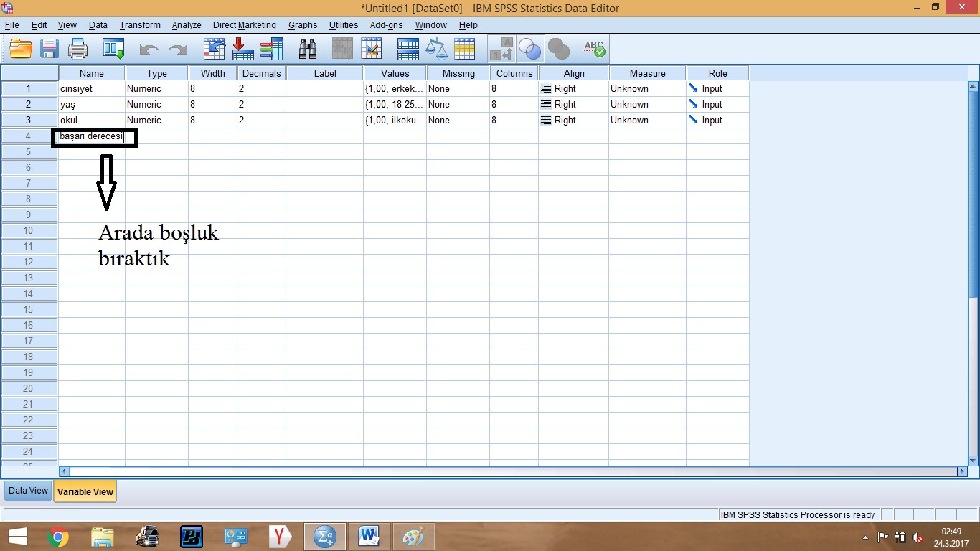The height and width of the screenshot is (551, 980).
Task: Open File Explorer from the taskbar
Action: 103,536
